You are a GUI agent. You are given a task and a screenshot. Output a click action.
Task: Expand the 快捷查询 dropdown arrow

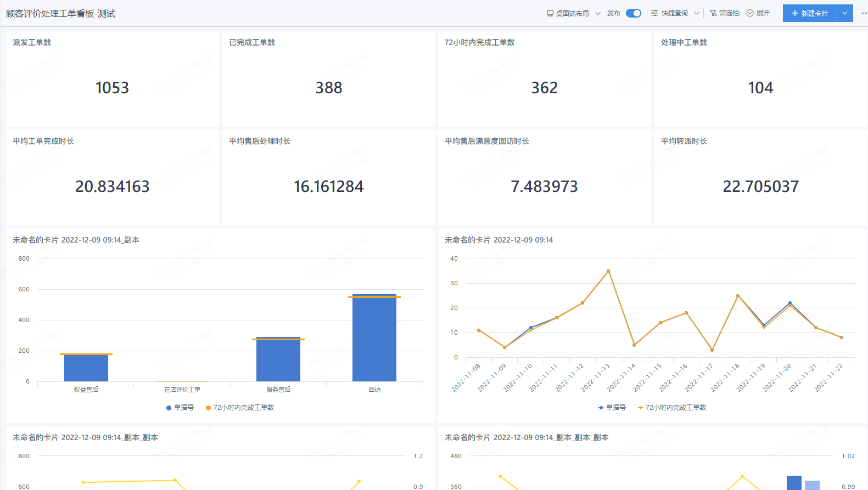697,13
